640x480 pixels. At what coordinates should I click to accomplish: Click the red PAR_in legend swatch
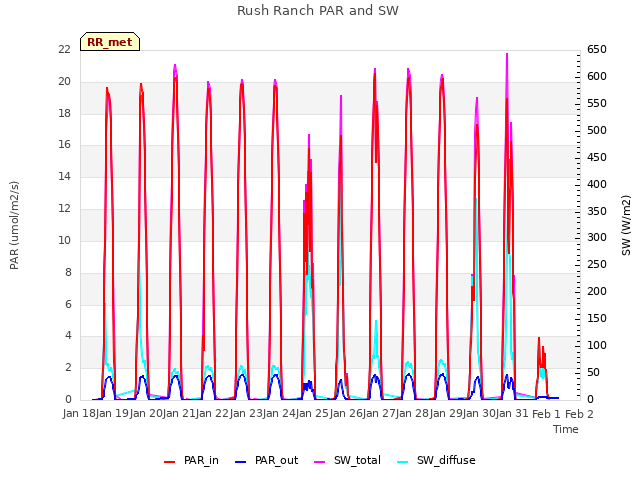coord(169,462)
